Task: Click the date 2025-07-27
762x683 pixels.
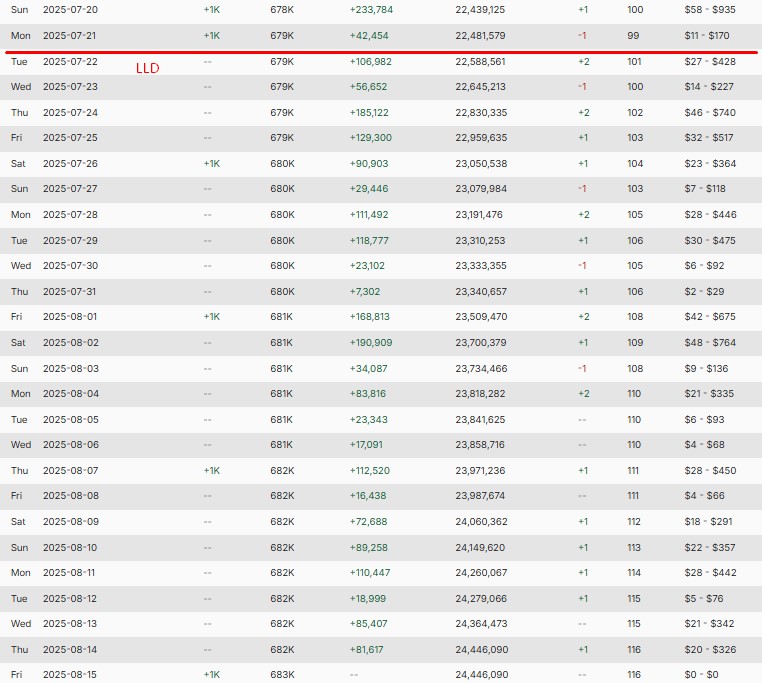Action: click(70, 189)
